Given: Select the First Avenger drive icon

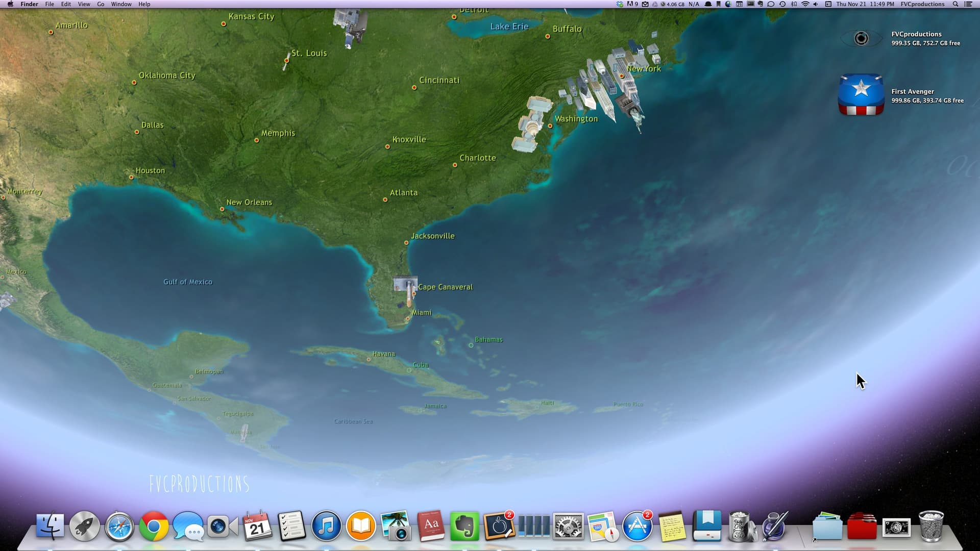Looking at the screenshot, I should [861, 95].
